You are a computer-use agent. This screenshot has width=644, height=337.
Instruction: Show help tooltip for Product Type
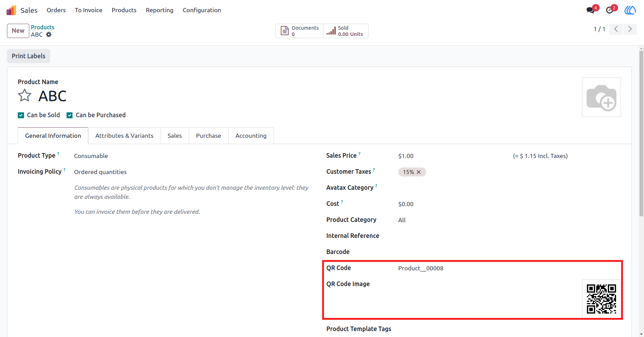coord(58,153)
